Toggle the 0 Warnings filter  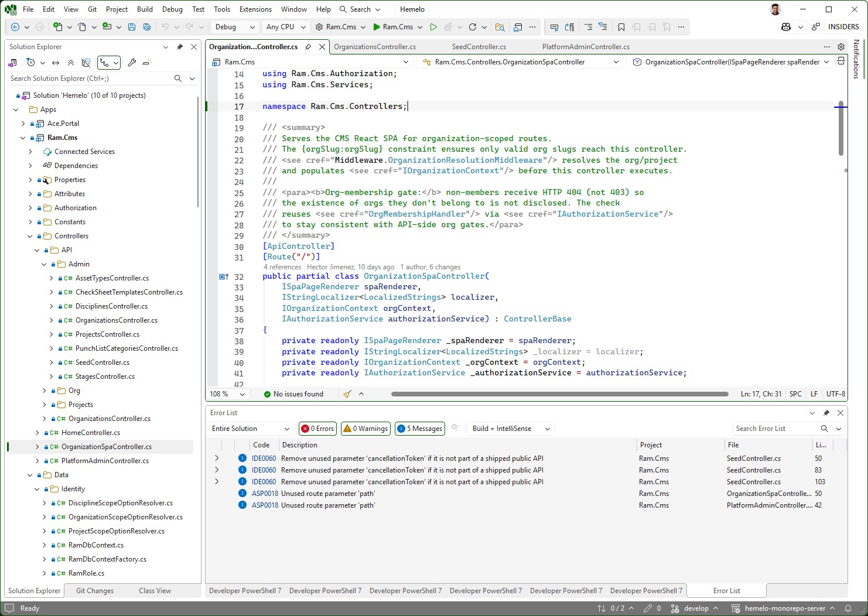pos(365,429)
